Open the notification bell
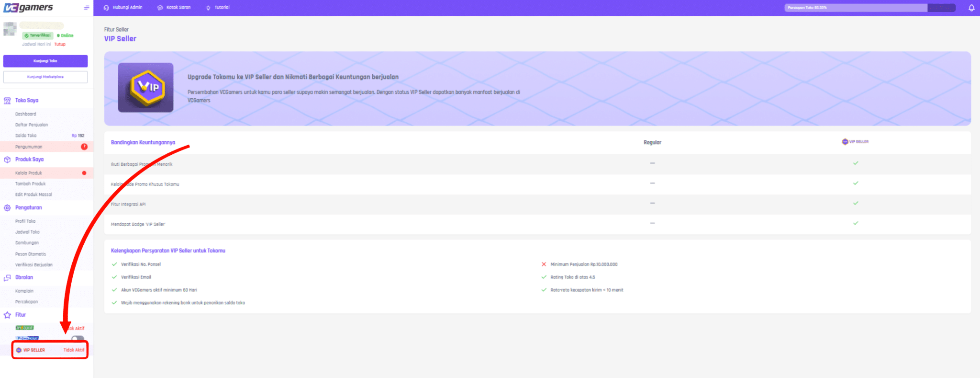980x378 pixels. (971, 8)
